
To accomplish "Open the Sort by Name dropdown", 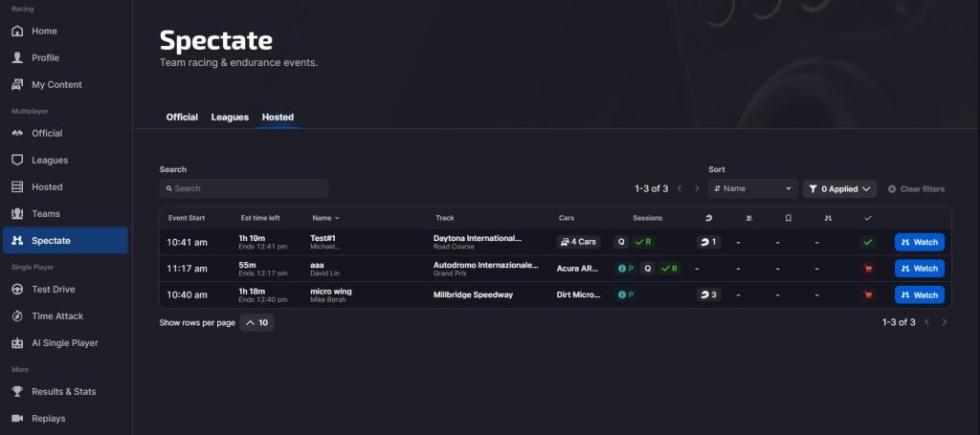I will point(752,188).
